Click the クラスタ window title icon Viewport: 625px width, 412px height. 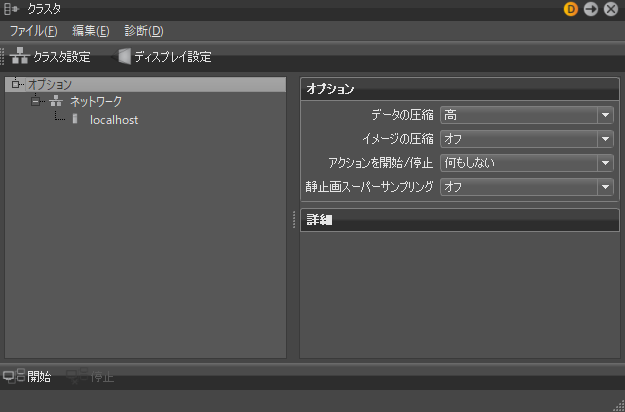tap(11, 9)
